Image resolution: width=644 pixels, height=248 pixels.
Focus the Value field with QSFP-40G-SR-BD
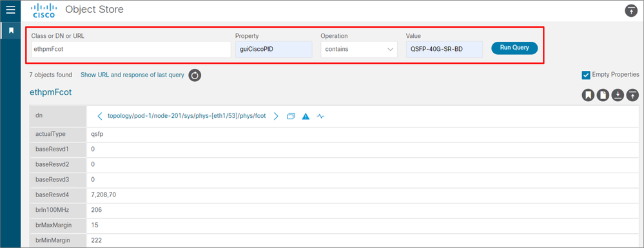pyautogui.click(x=444, y=49)
